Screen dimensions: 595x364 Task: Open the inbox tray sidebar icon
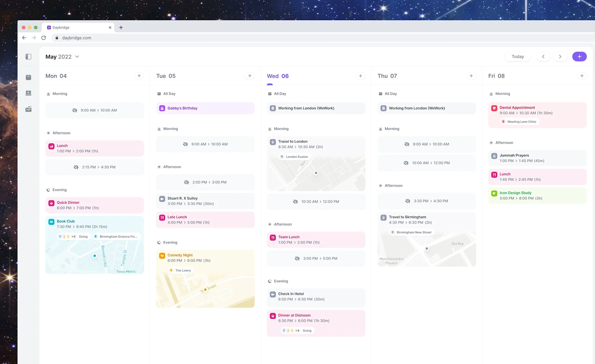click(29, 109)
